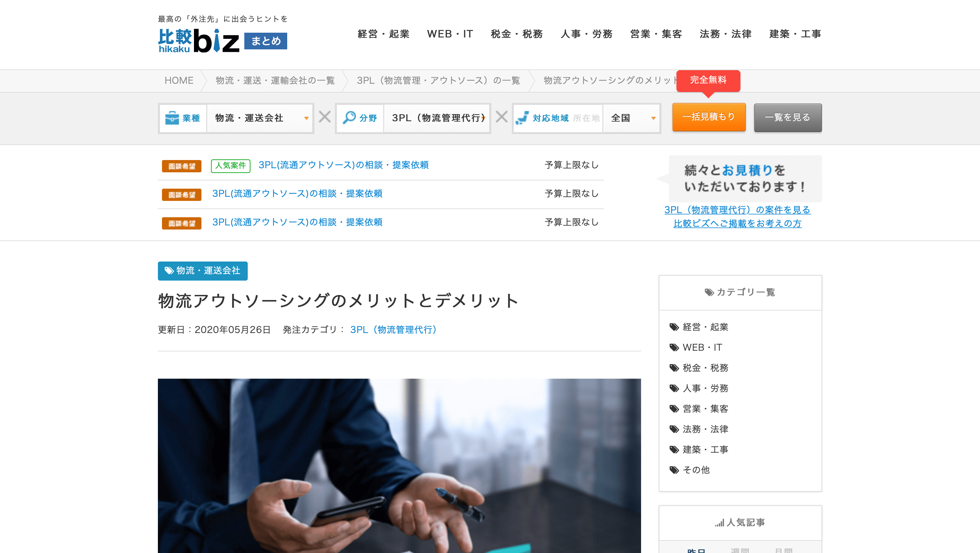Go to HOME breadcrumb
Viewport: 980px width, 553px height.
pyautogui.click(x=179, y=80)
